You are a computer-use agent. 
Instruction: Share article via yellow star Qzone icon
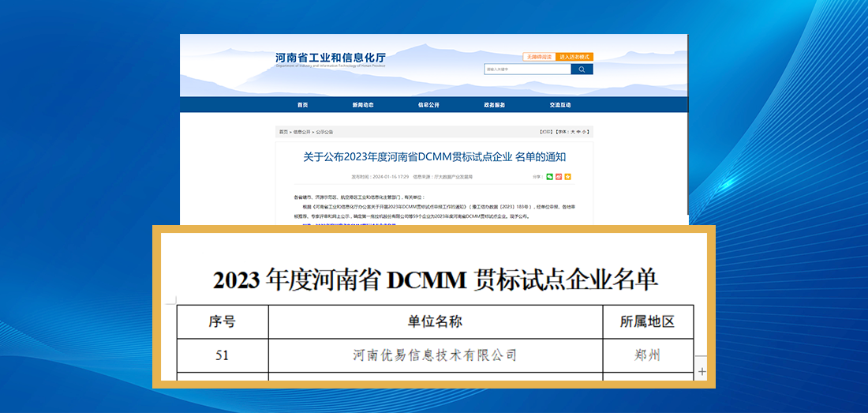[x=567, y=177]
